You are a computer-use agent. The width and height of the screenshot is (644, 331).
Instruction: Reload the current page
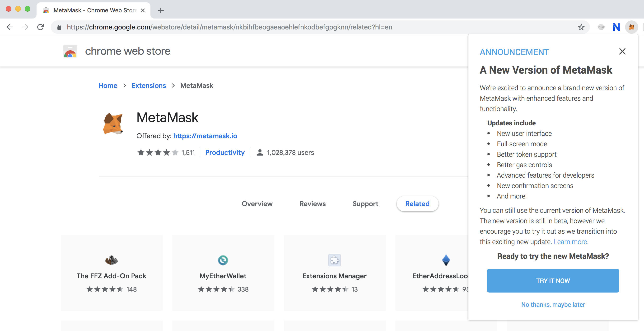[41, 27]
